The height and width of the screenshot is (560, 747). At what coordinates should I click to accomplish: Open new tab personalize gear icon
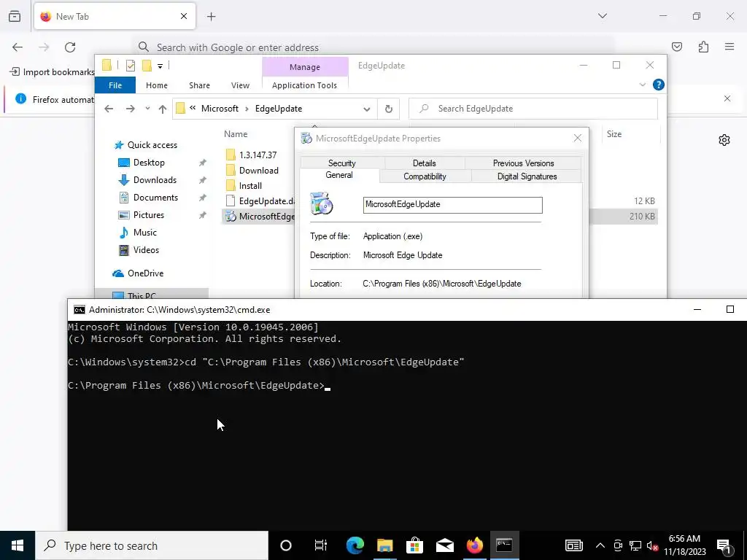pyautogui.click(x=724, y=140)
